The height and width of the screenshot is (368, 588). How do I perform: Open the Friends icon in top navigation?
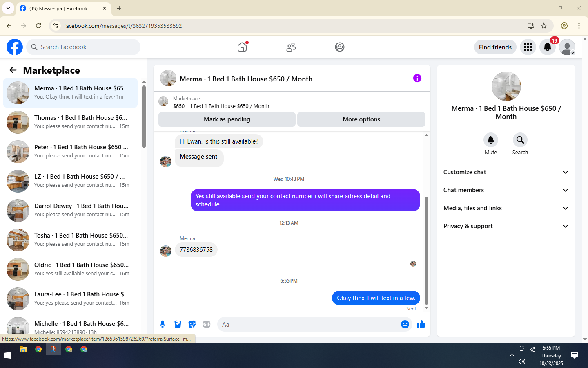coord(291,47)
